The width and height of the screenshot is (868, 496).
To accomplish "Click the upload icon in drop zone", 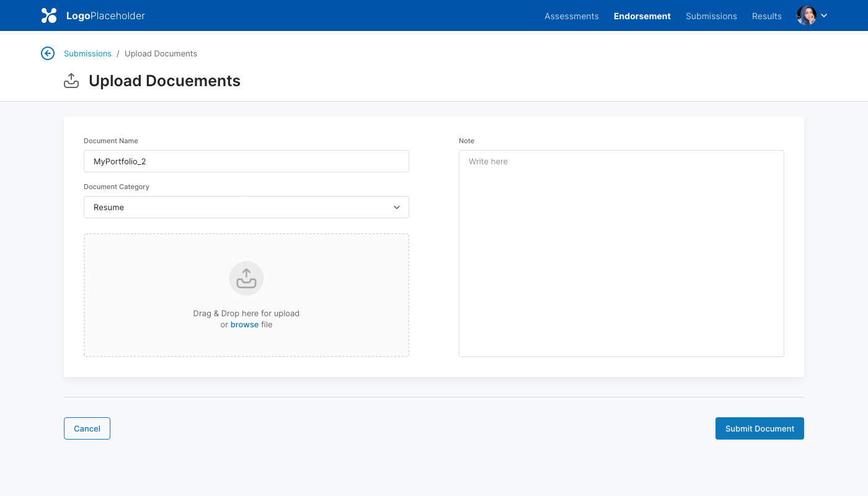I will tap(246, 278).
